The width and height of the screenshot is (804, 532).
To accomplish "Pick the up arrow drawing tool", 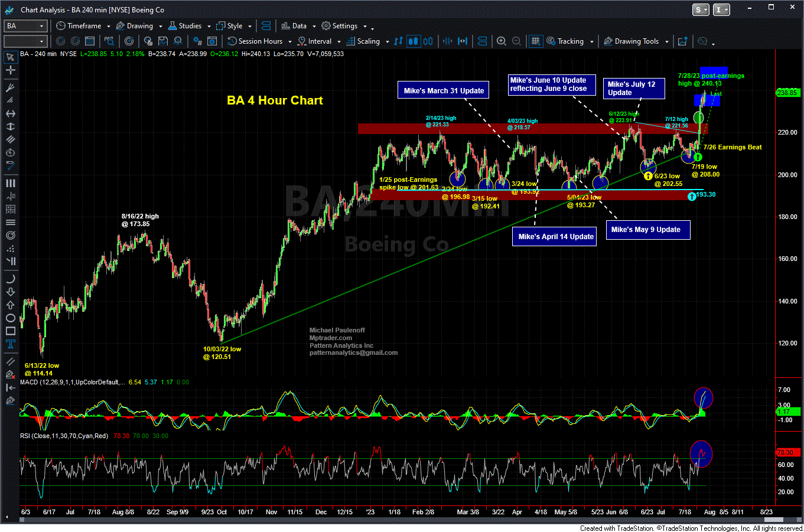I will click(x=10, y=305).
